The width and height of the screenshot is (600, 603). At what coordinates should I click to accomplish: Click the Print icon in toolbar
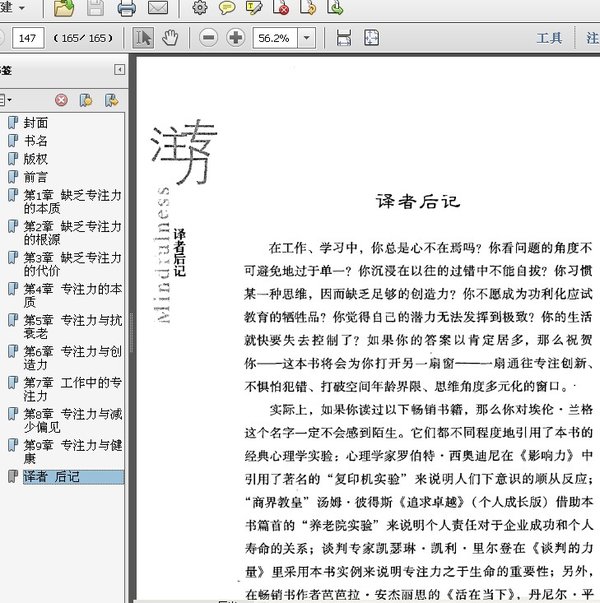127,9
